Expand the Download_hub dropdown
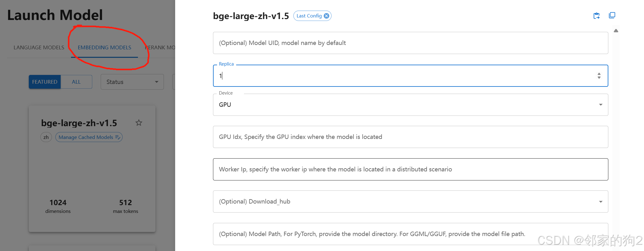644x251 pixels. [410, 201]
